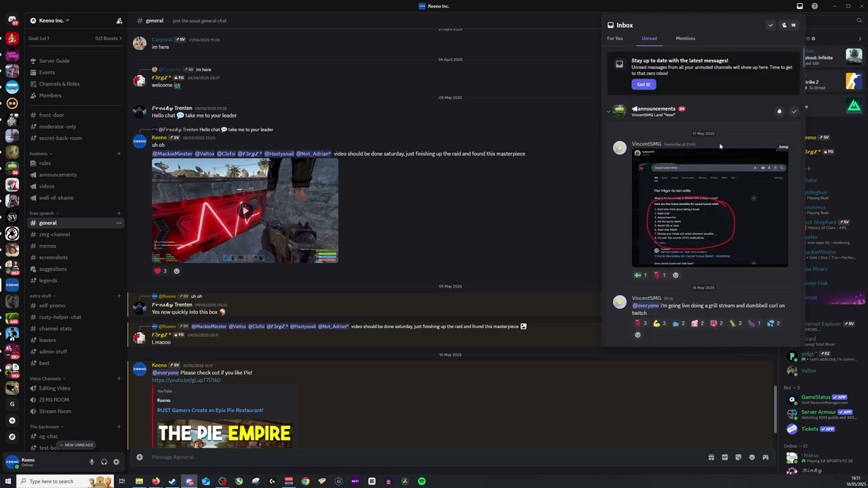The height and width of the screenshot is (488, 868).
Task: Toggle strawberry reaction with 3 under twitch message
Action: pos(640,323)
